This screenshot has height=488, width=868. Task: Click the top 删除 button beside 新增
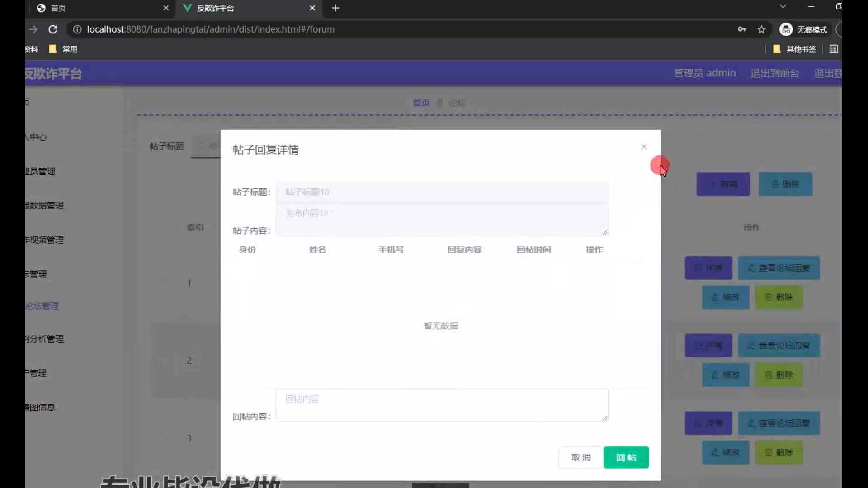[785, 184]
